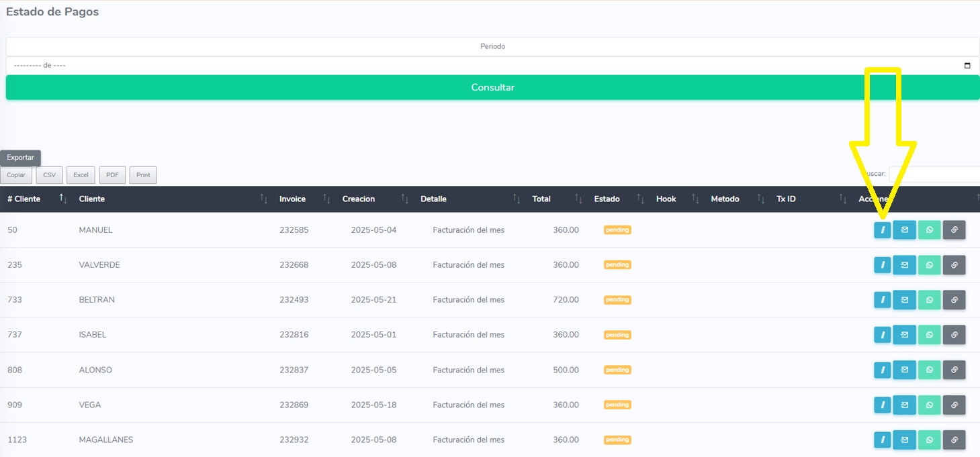Send email for VALVERDE invoice row
This screenshot has width=980, height=457.
coord(904,265)
